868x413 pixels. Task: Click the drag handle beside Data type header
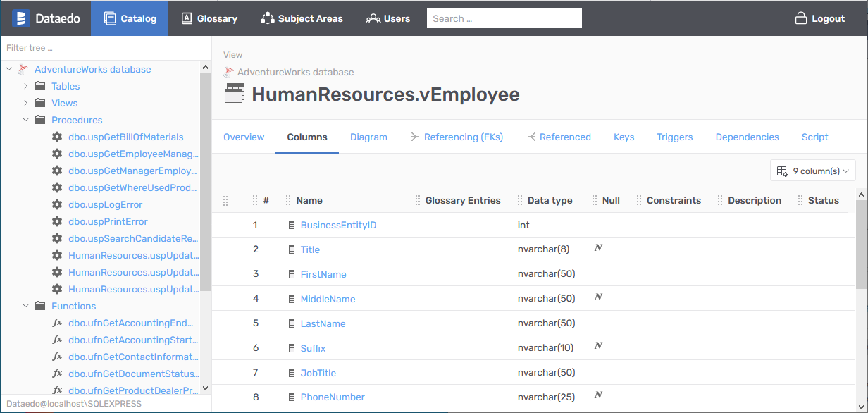click(x=520, y=200)
